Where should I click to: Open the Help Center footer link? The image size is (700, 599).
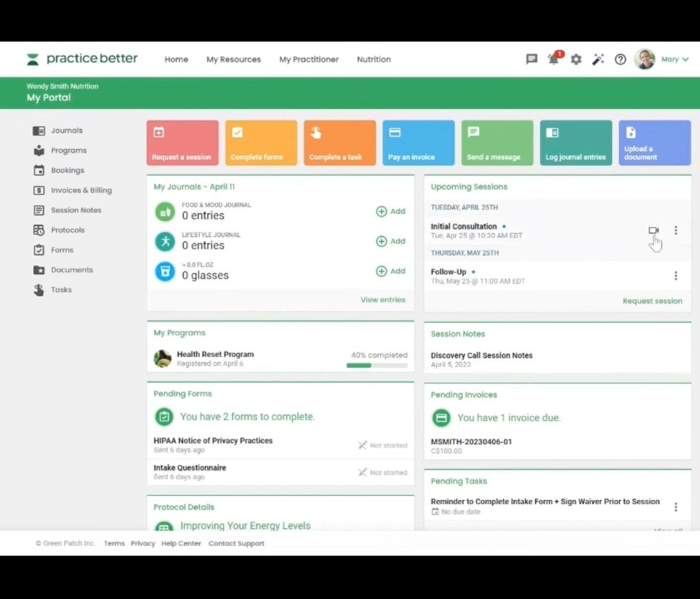pos(181,543)
